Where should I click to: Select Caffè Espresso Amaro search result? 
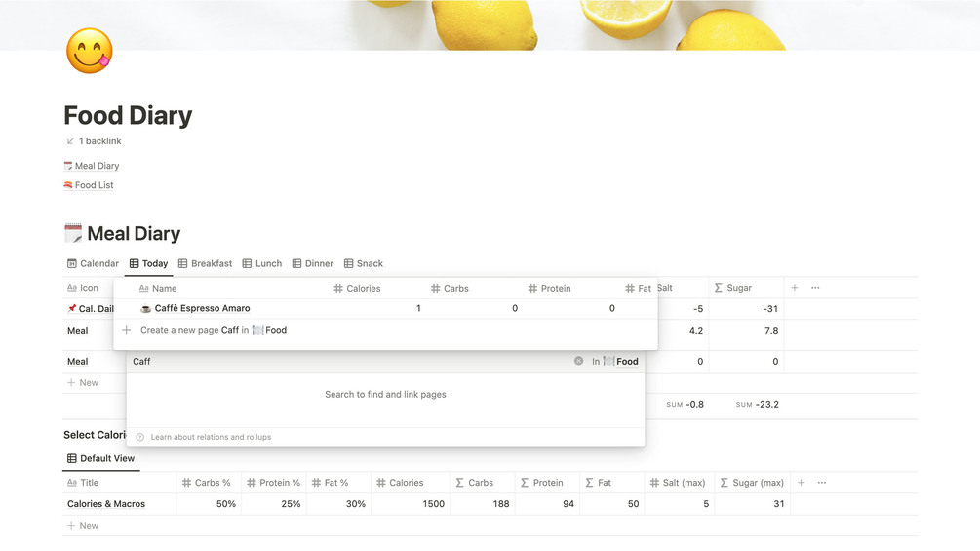pyautogui.click(x=385, y=308)
